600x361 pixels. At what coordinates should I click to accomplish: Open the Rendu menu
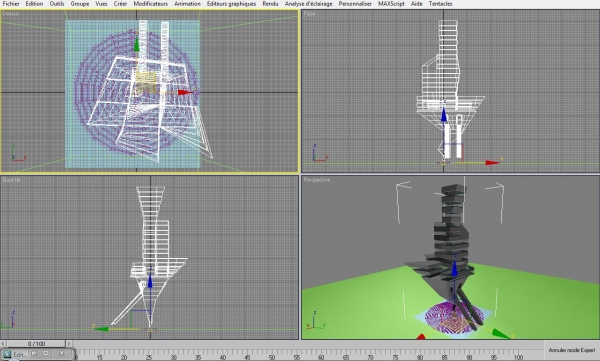pyautogui.click(x=270, y=4)
